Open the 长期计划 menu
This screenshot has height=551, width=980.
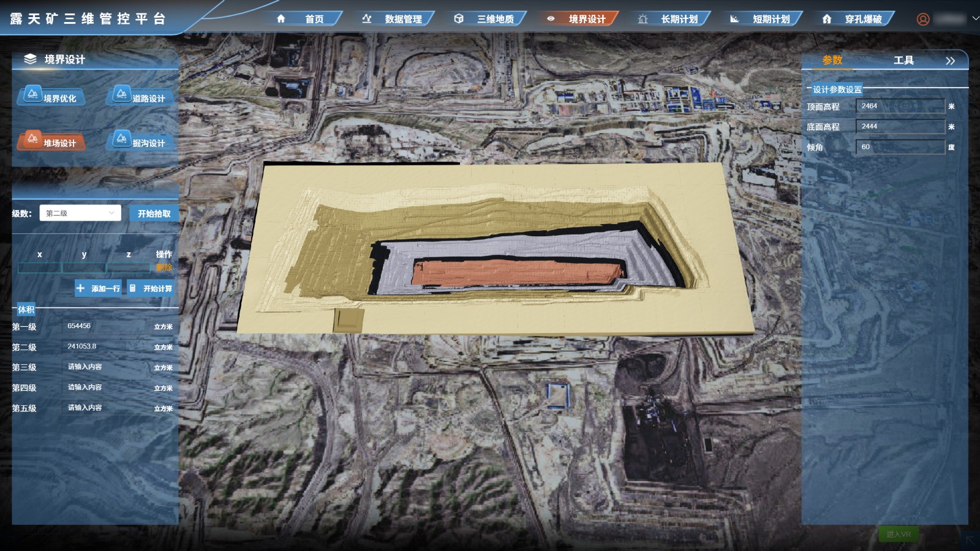679,19
